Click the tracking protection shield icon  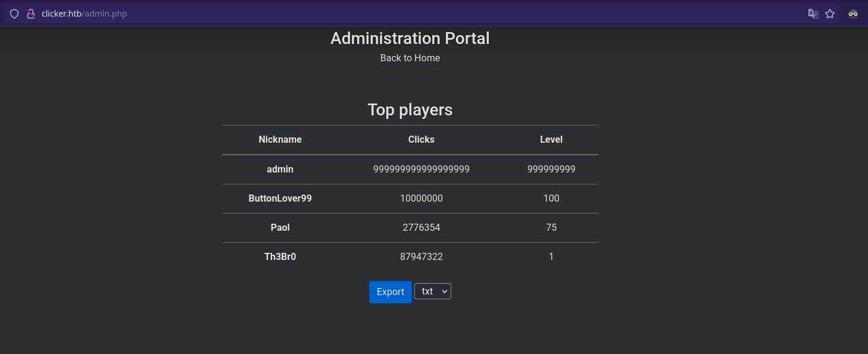[14, 14]
